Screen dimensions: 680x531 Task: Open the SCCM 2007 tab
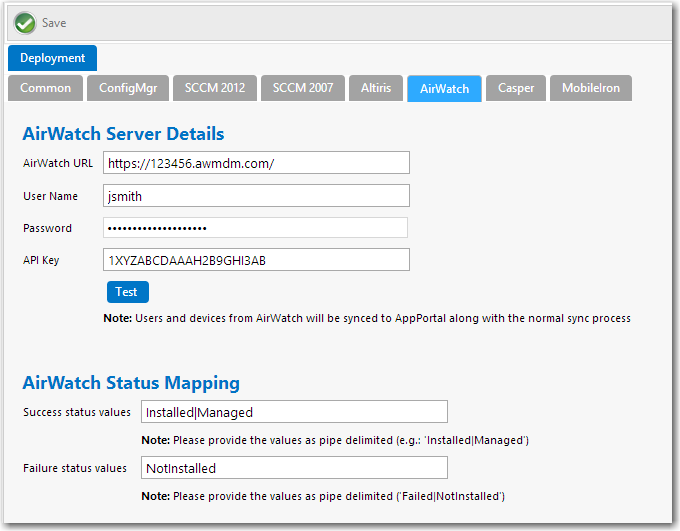click(x=303, y=88)
